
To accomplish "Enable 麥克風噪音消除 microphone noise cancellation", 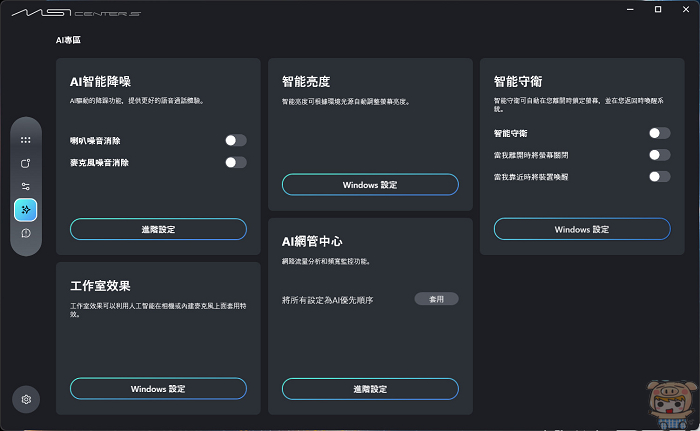I will click(236, 162).
